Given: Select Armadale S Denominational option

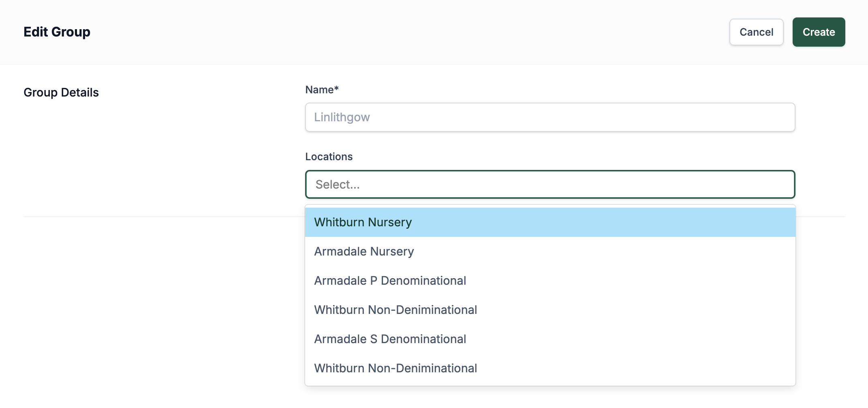Looking at the screenshot, I should (x=550, y=339).
